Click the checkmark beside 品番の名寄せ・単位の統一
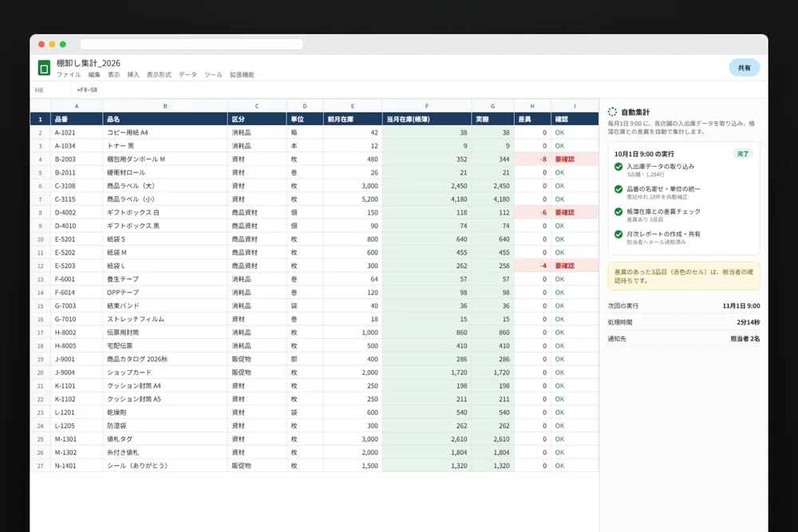798x532 pixels. (618, 189)
